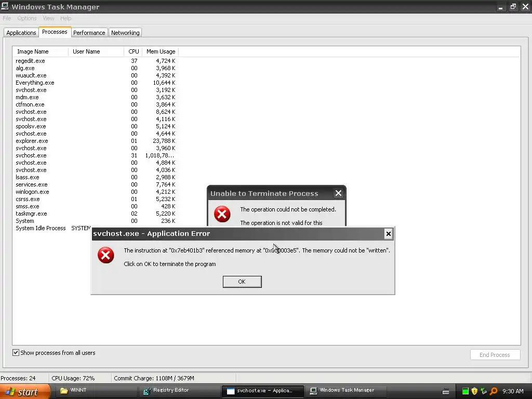Sort by the Image Name column header
This screenshot has height=399, width=532.
pyautogui.click(x=41, y=51)
